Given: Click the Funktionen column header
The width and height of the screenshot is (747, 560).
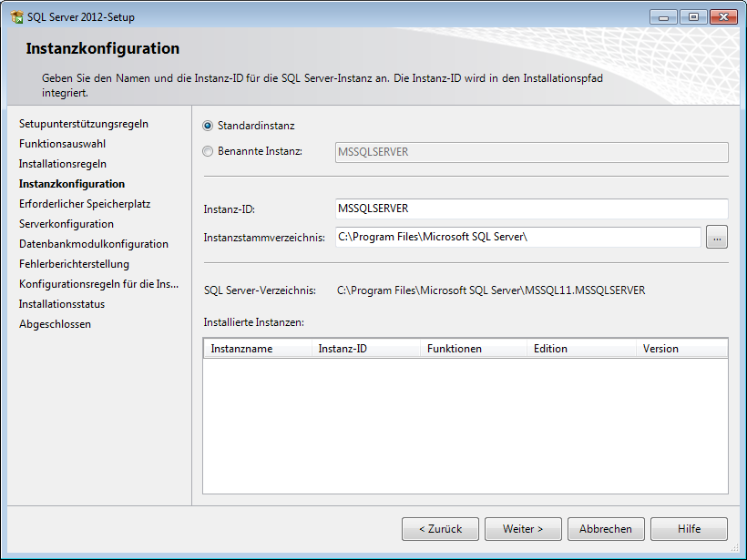Looking at the screenshot, I should click(x=474, y=349).
